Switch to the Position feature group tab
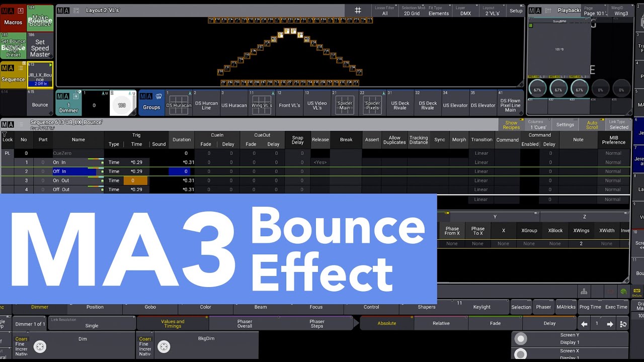 click(95, 307)
